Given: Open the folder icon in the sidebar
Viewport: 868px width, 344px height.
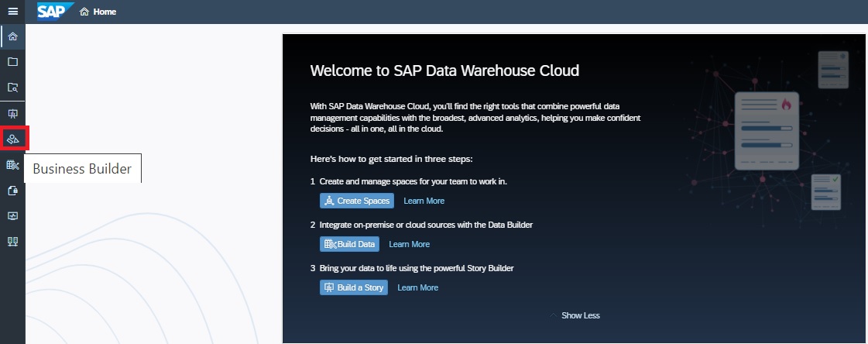Looking at the screenshot, I should 12,62.
